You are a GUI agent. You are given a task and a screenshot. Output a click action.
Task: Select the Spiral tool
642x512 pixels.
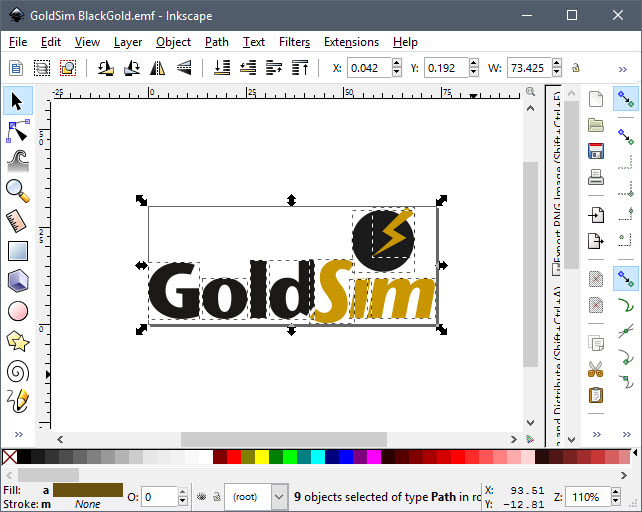18,372
